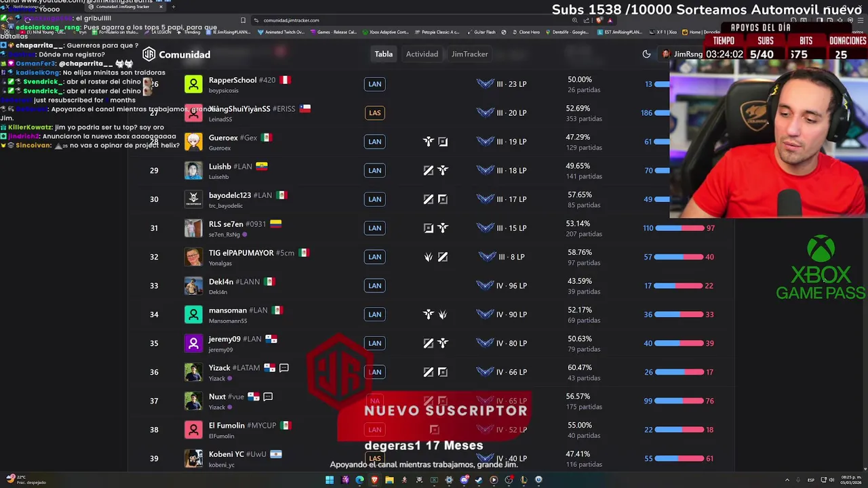Open Discord from the Windows taskbar

pyautogui.click(x=464, y=480)
